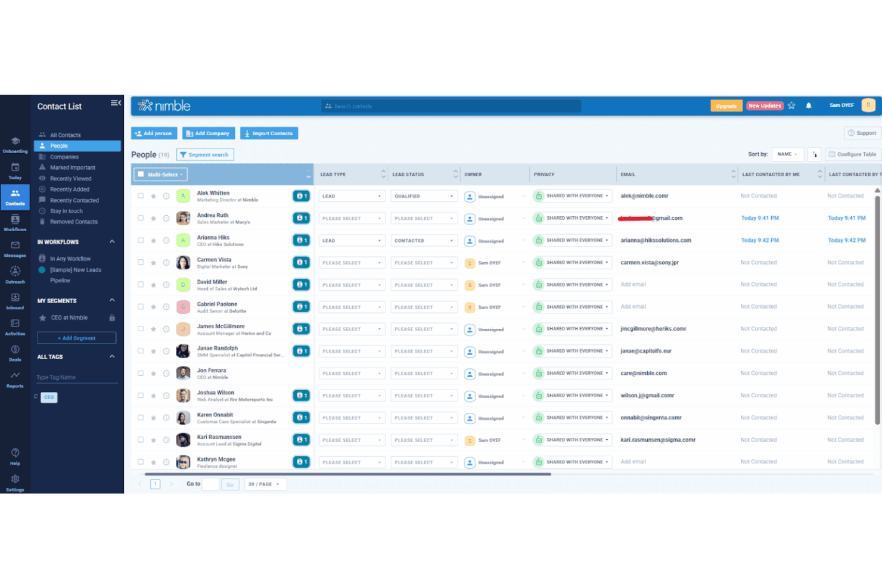Check the box for Karen Onnabit

pos(141,418)
